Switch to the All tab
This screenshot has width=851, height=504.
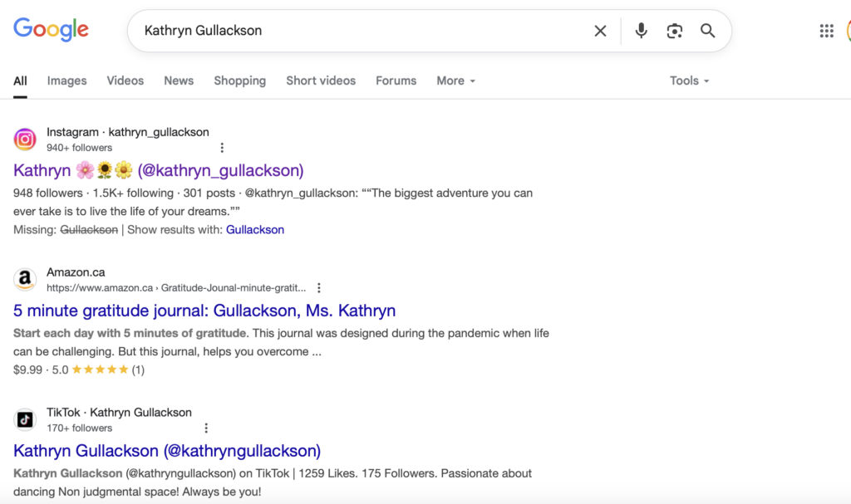point(20,81)
